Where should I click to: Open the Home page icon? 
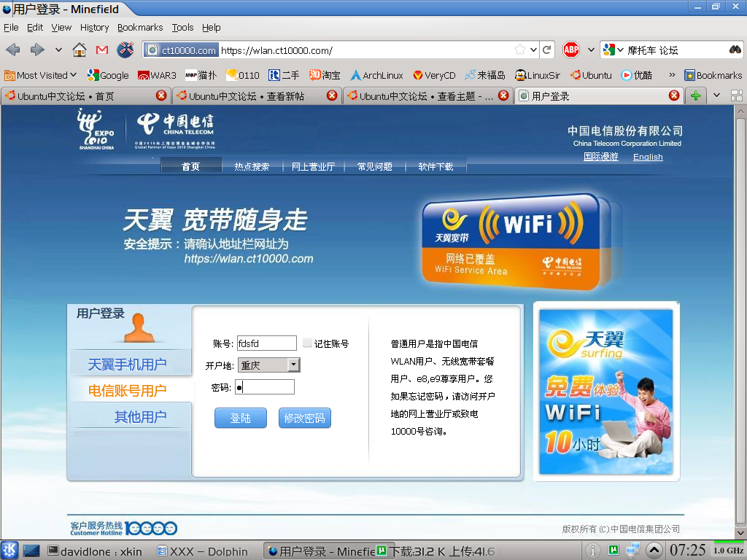pos(79,50)
